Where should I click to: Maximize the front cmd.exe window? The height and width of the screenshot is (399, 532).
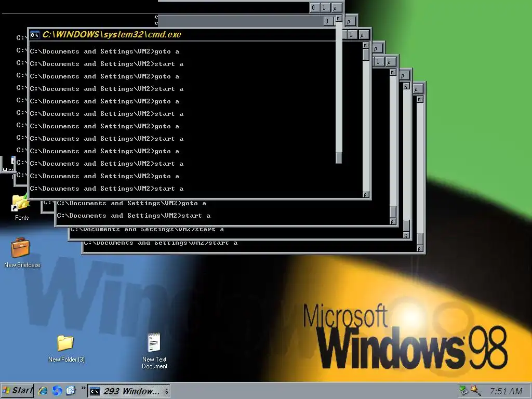point(351,35)
